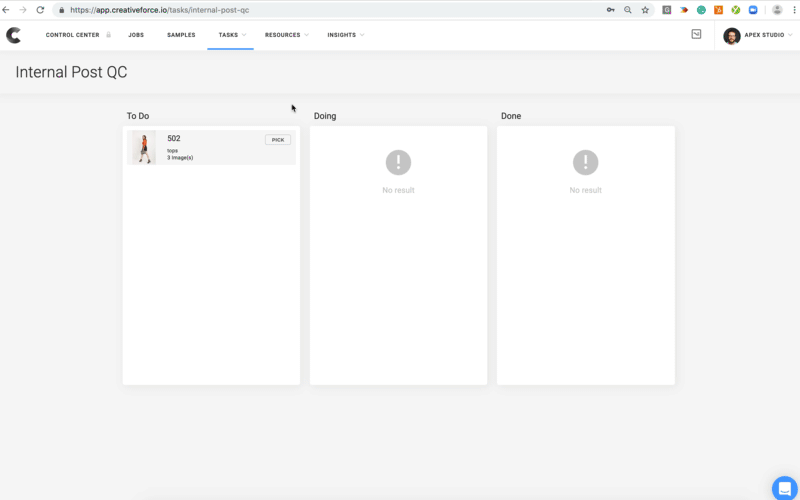Image resolution: width=800 pixels, height=500 pixels.
Task: Click the saved passwords key icon
Action: 610,10
